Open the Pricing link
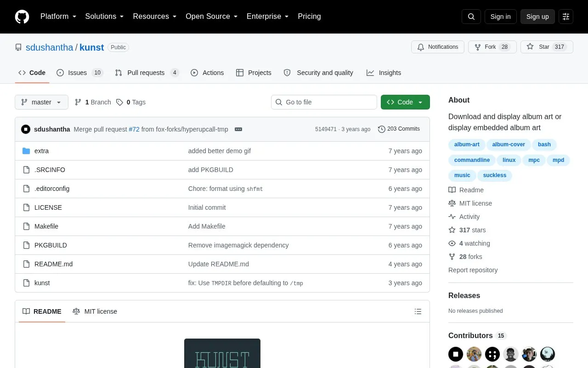Image resolution: width=588 pixels, height=368 pixels. click(309, 17)
